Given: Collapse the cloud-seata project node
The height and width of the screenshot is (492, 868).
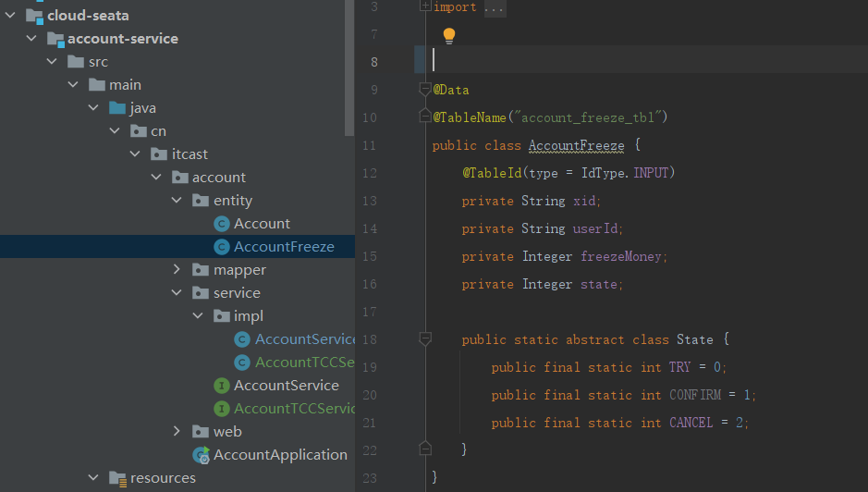Looking at the screenshot, I should pyautogui.click(x=10, y=16).
